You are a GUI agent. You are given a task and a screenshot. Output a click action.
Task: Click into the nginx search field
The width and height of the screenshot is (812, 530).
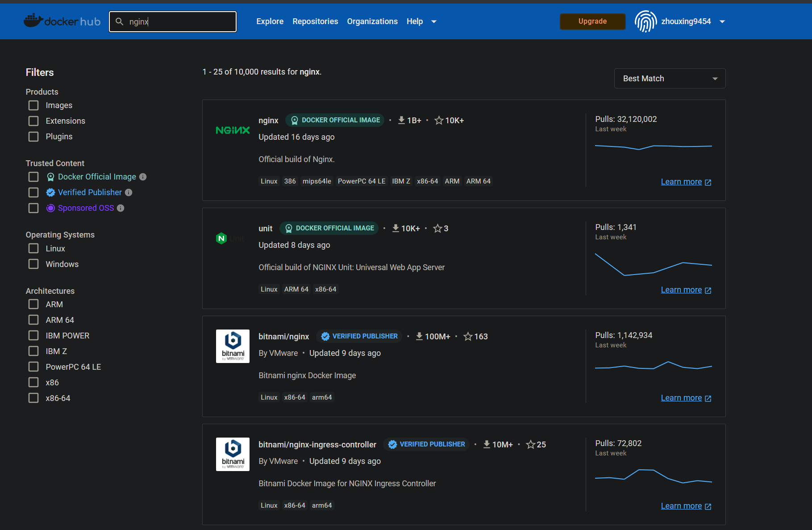pyautogui.click(x=179, y=21)
